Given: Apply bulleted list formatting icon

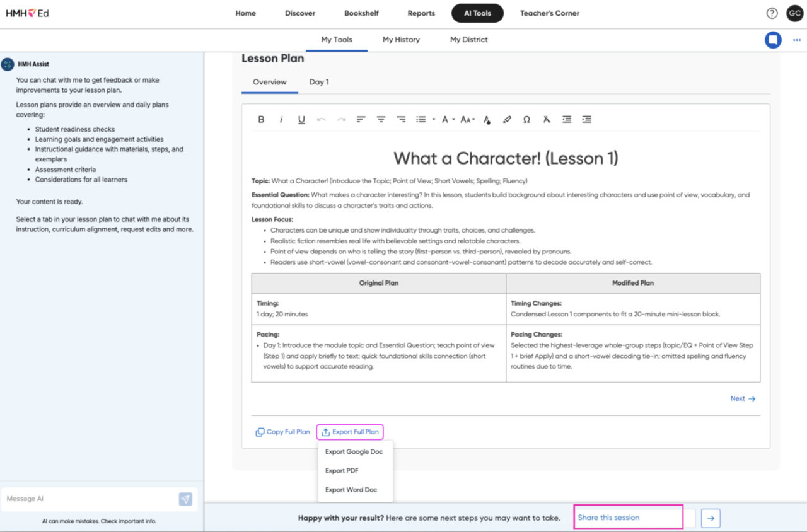Looking at the screenshot, I should click(421, 119).
